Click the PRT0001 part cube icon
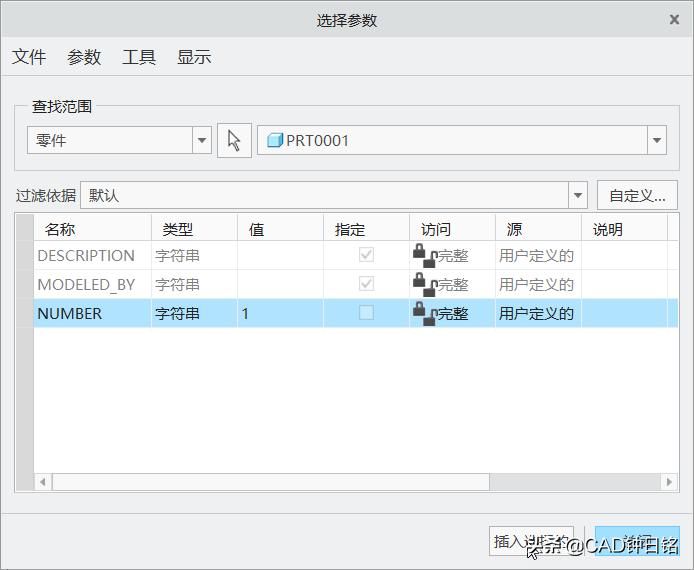 [275, 140]
